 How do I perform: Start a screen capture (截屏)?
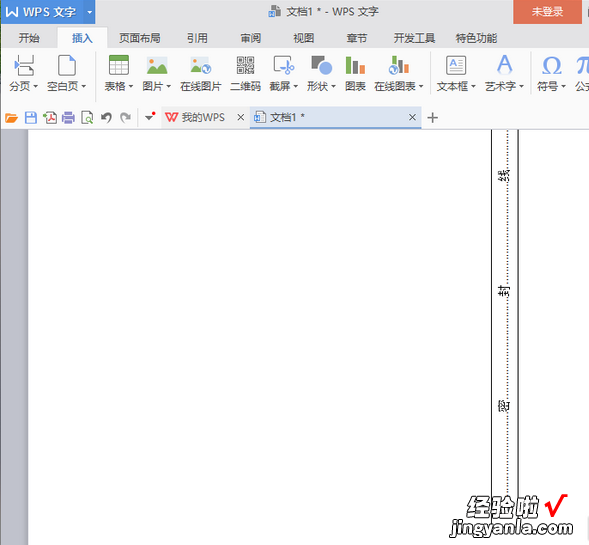284,72
